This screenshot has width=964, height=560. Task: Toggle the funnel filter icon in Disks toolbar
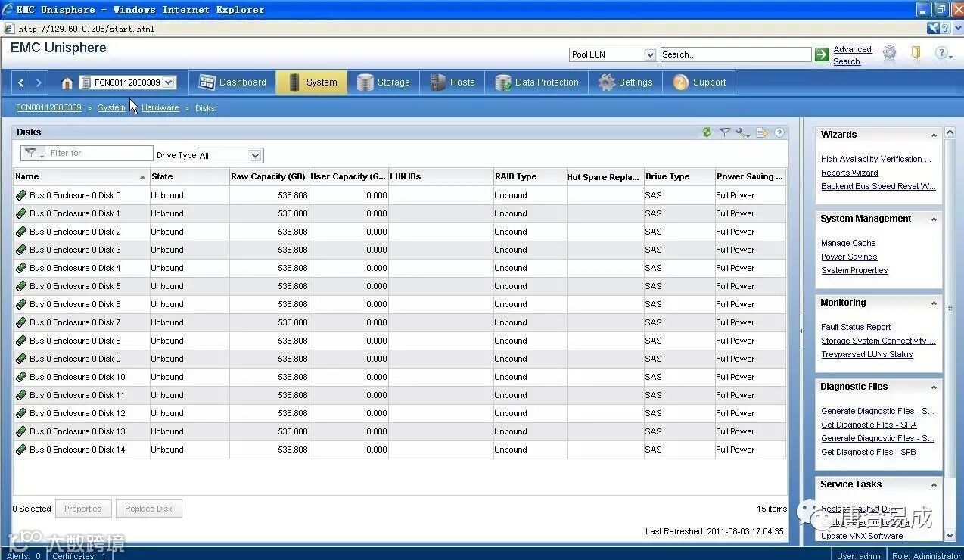pyautogui.click(x=724, y=132)
